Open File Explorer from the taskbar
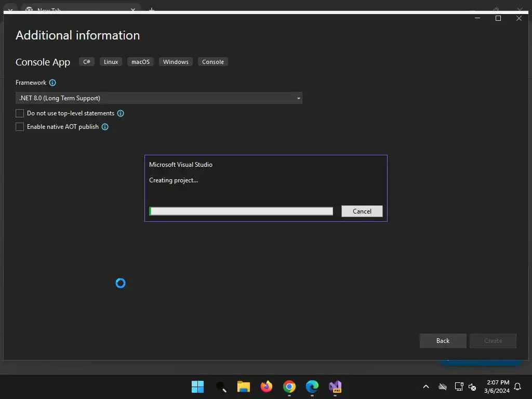The image size is (532, 399). 244,387
